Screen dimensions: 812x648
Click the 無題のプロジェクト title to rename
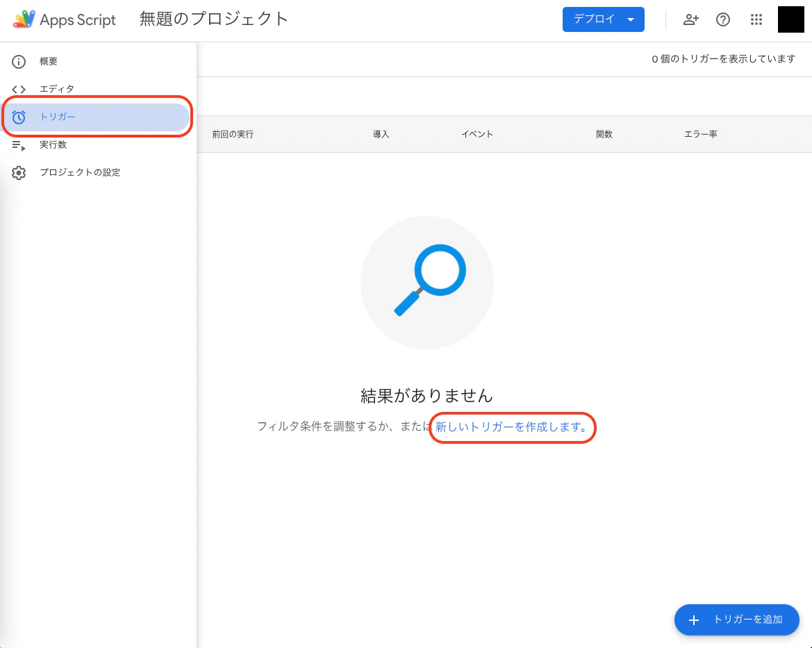tap(212, 19)
